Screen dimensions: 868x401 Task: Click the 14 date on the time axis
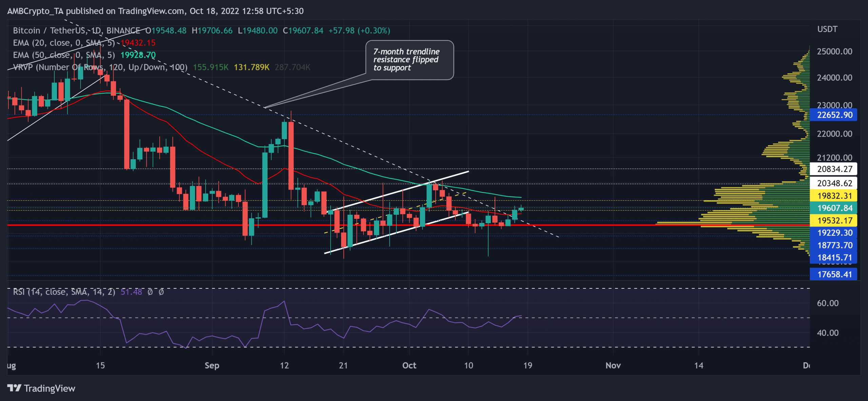coord(698,365)
